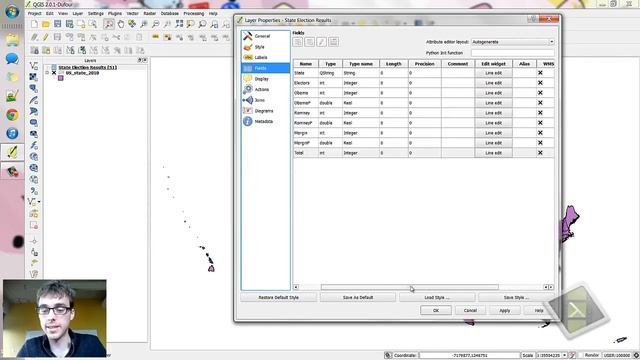Open the Scale dropdown in status bar

point(564,356)
